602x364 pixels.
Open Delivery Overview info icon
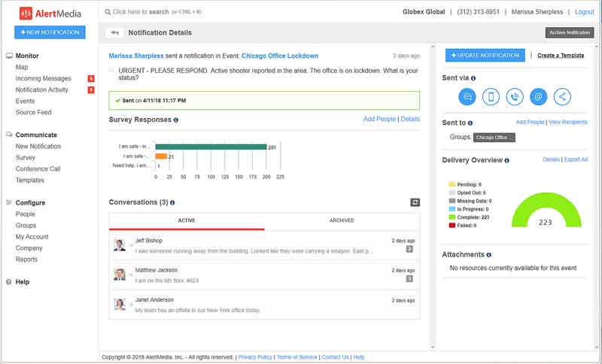506,161
